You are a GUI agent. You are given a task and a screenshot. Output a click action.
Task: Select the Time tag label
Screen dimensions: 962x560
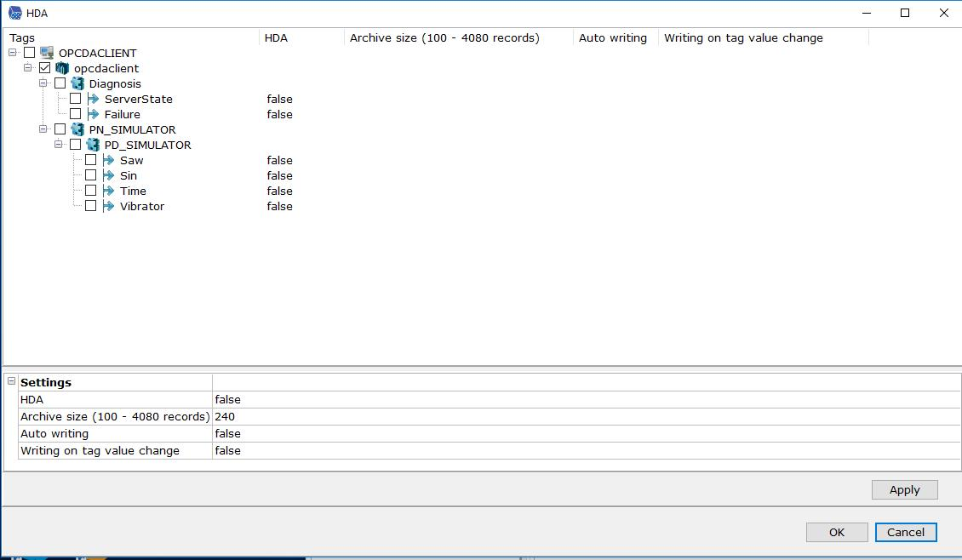pyautogui.click(x=133, y=191)
